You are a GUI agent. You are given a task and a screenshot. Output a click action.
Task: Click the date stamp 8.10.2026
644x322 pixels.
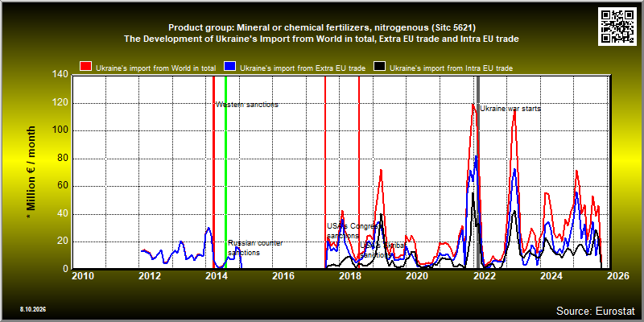pos(33,309)
